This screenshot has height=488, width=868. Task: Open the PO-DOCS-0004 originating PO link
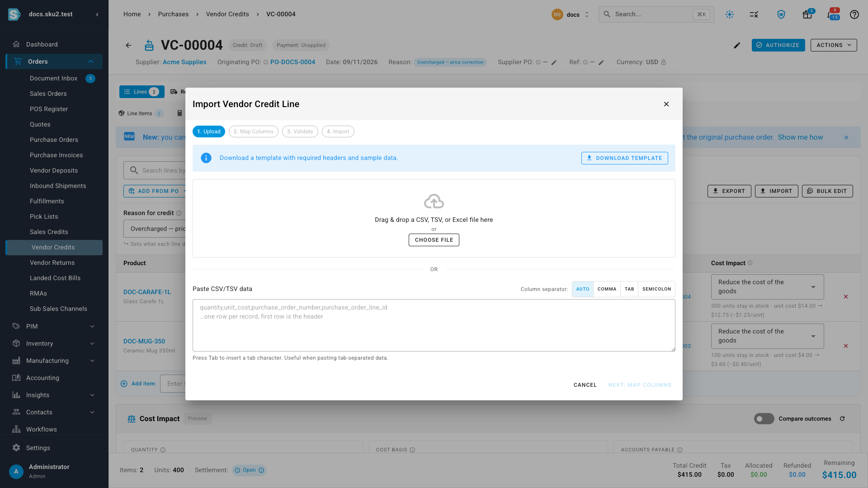[292, 62]
